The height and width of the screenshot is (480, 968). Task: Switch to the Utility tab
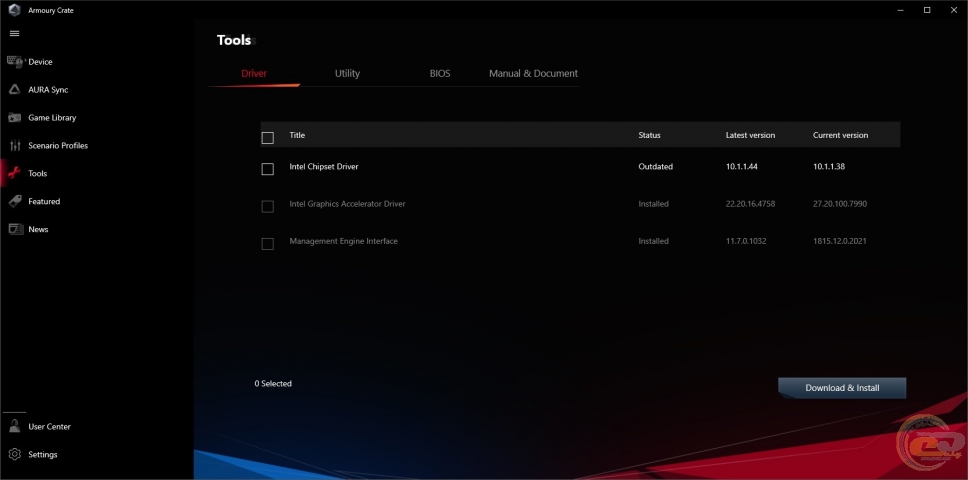point(347,73)
